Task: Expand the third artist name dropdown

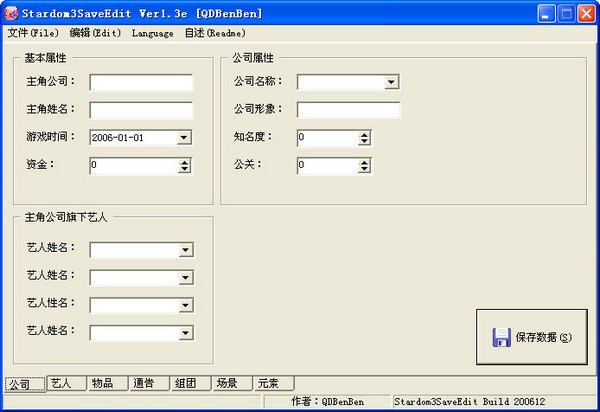Action: (186, 305)
